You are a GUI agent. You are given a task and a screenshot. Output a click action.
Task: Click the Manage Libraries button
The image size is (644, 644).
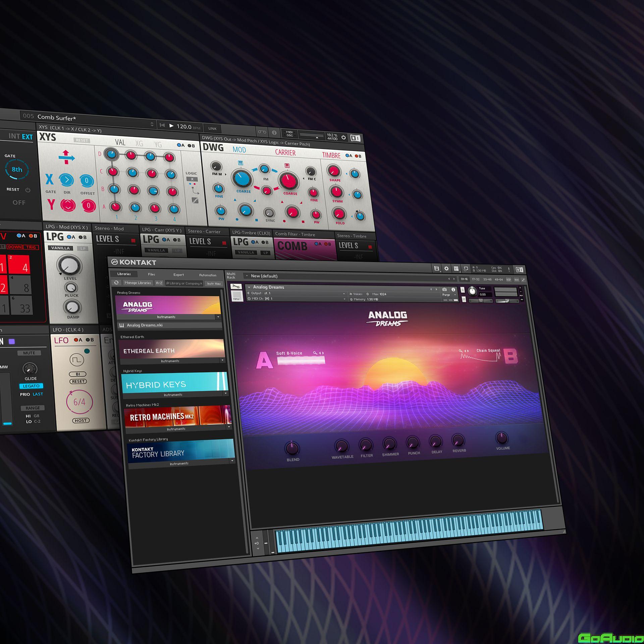coord(138,283)
